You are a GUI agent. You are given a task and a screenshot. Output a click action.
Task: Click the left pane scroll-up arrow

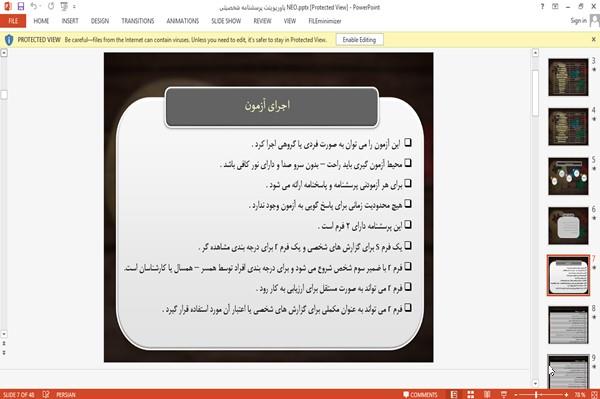tap(4, 53)
